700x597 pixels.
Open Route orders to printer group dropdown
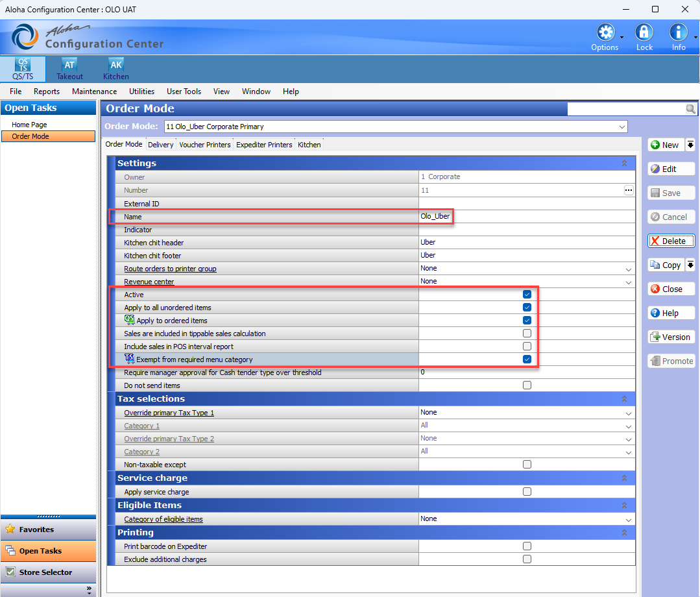[x=628, y=269]
